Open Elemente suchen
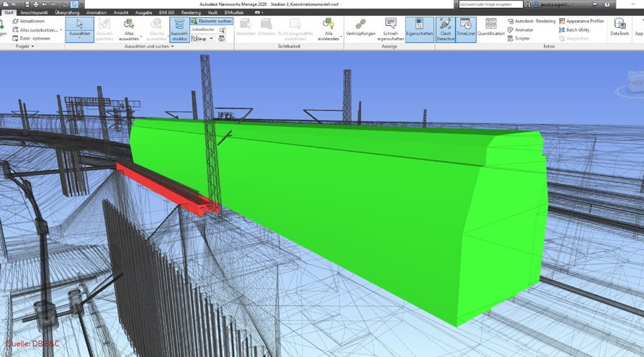This screenshot has width=644, height=357. point(212,21)
